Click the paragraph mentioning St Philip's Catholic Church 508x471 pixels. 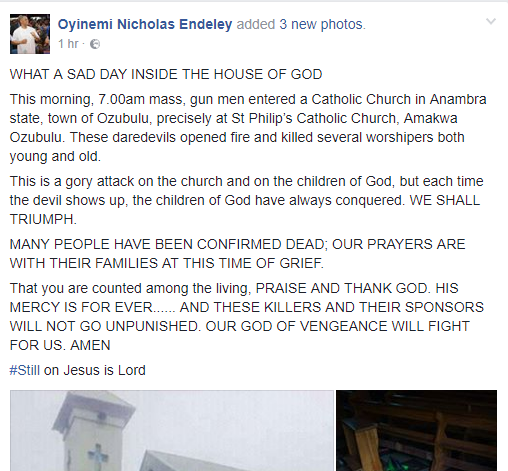click(248, 128)
